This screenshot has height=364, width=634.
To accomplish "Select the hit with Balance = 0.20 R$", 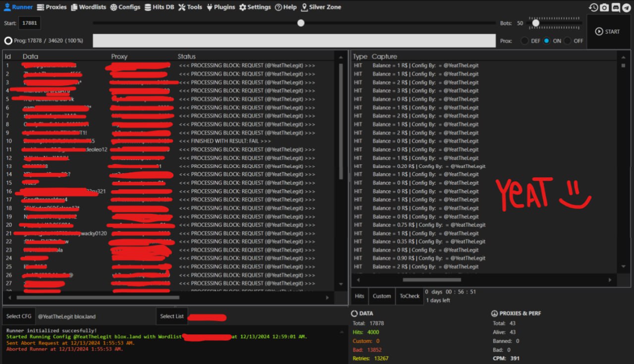I will [x=429, y=166].
